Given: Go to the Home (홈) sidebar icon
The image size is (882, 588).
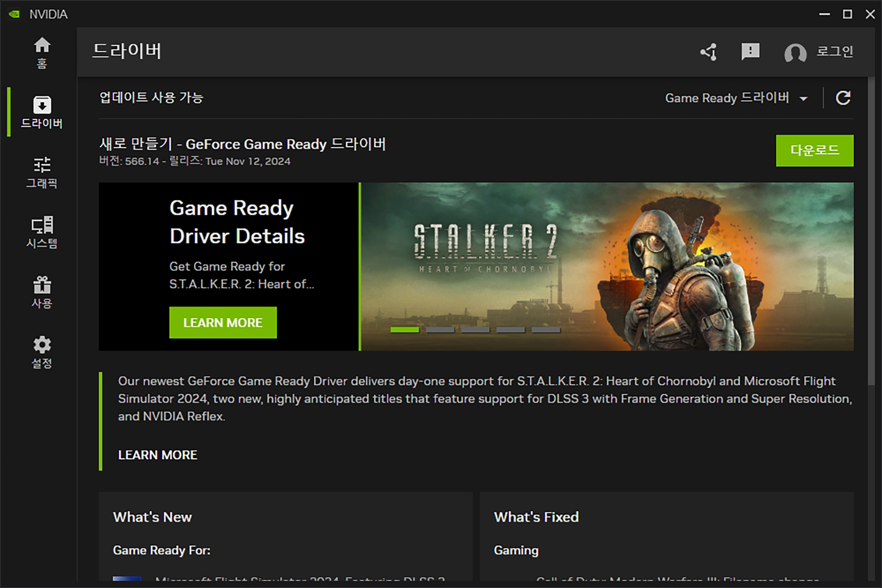Looking at the screenshot, I should (x=42, y=52).
